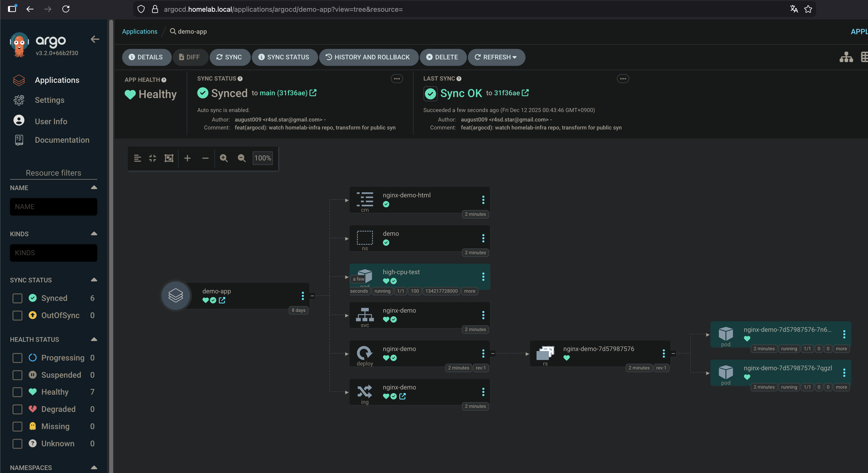Go to User Info in the sidebar

(x=51, y=121)
